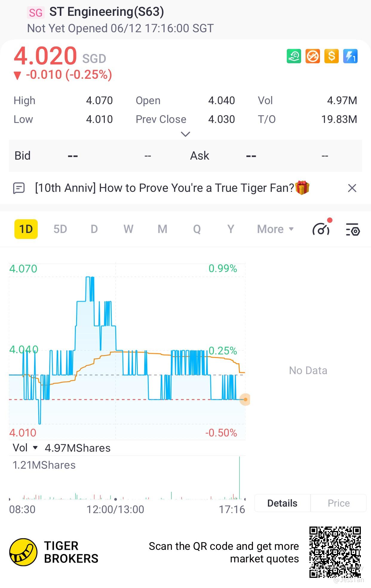Switch to the Price toggle option
Screen dimensions: 371x588
pyautogui.click(x=338, y=503)
